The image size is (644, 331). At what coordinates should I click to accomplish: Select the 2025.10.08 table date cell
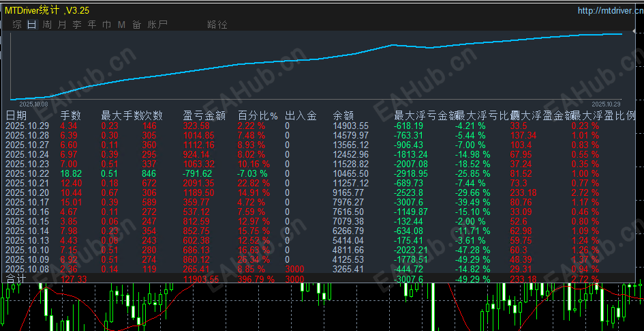[27, 269]
